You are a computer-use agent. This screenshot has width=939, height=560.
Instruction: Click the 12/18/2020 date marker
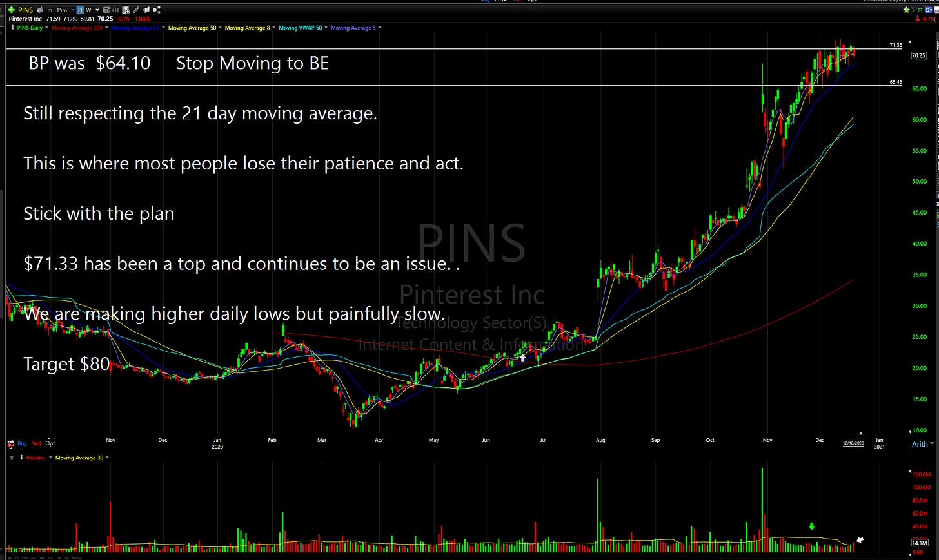point(853,443)
